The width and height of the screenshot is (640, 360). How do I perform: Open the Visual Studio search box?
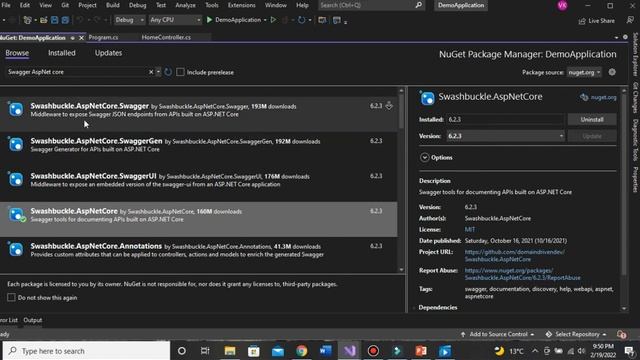371,5
